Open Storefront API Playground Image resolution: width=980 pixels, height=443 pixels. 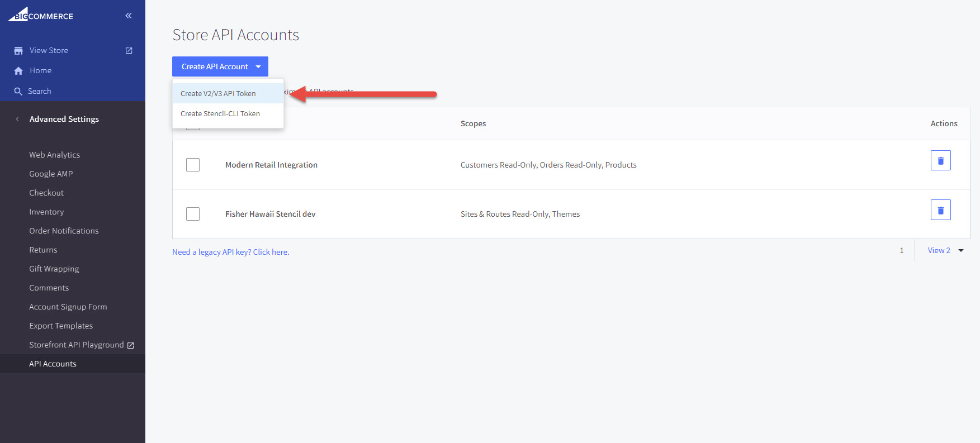point(77,345)
